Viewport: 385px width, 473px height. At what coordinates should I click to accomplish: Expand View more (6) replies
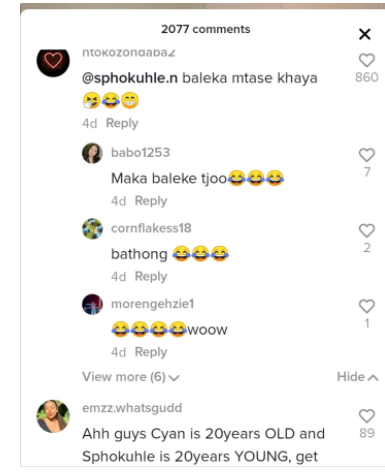click(131, 377)
